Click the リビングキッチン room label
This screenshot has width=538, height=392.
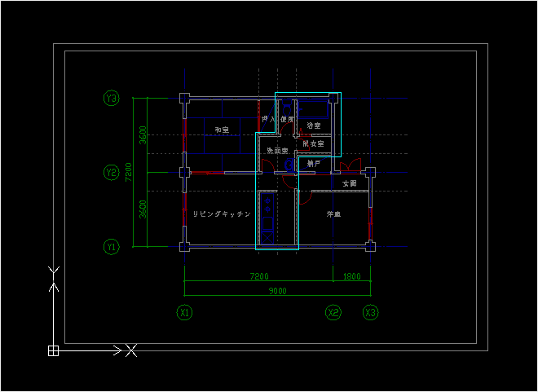point(222,214)
